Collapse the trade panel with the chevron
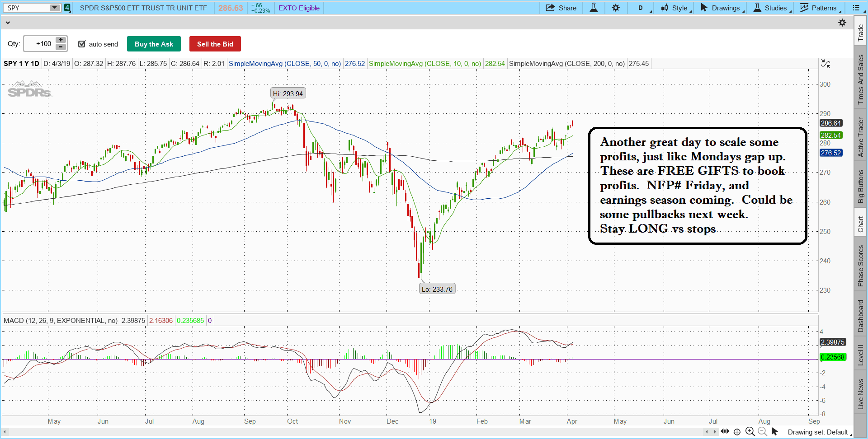Screen dimensions: 868x439 8,23
